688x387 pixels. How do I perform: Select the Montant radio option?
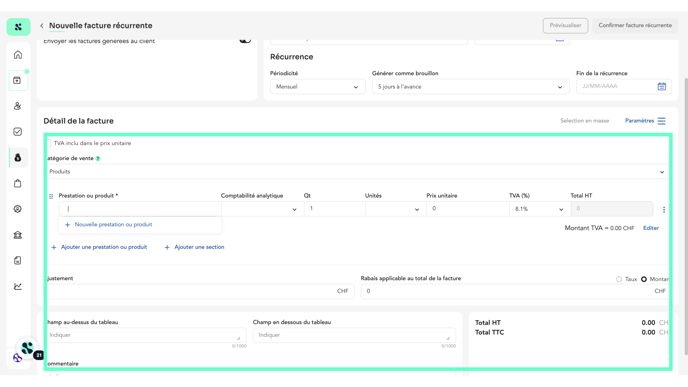[644, 279]
